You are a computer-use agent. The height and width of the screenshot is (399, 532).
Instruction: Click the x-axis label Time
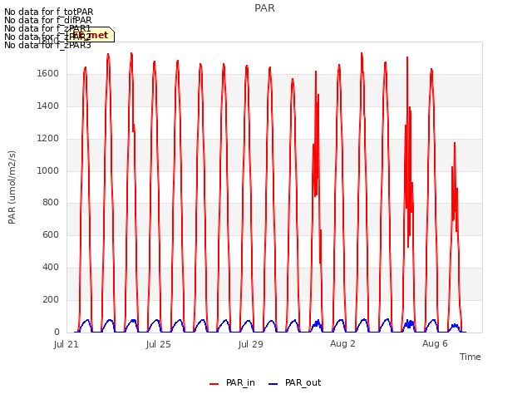(470, 357)
